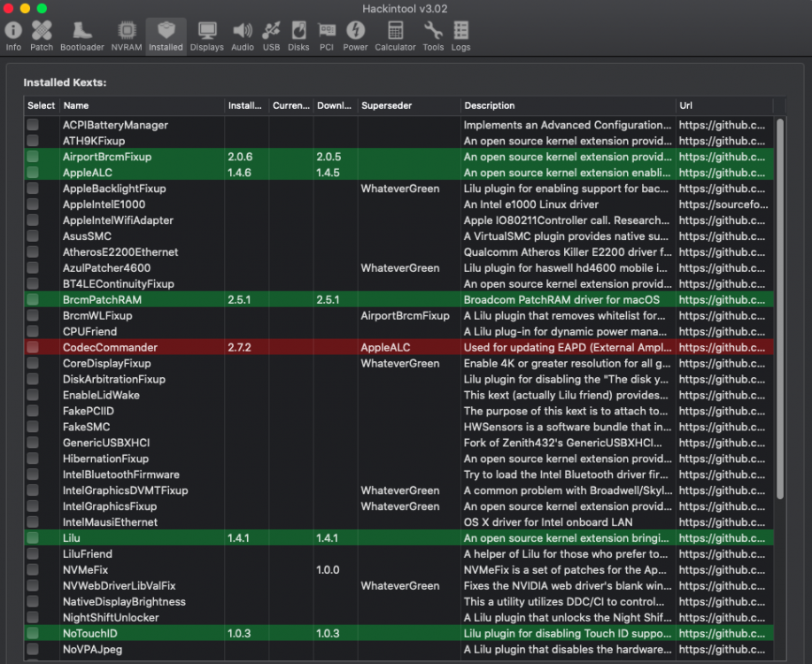Open the Disks drive icon
The height and width of the screenshot is (664, 812).
coord(298,35)
